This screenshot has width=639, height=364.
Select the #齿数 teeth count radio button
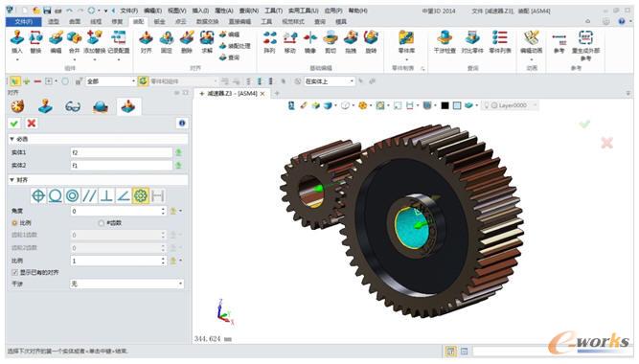pos(101,223)
